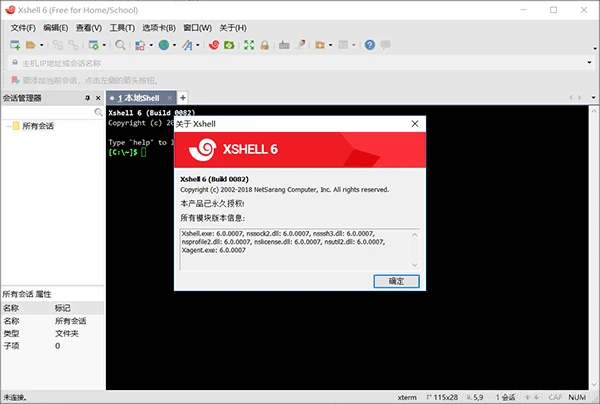Open the toolbar overflow arrow at the far right

coord(595,49)
